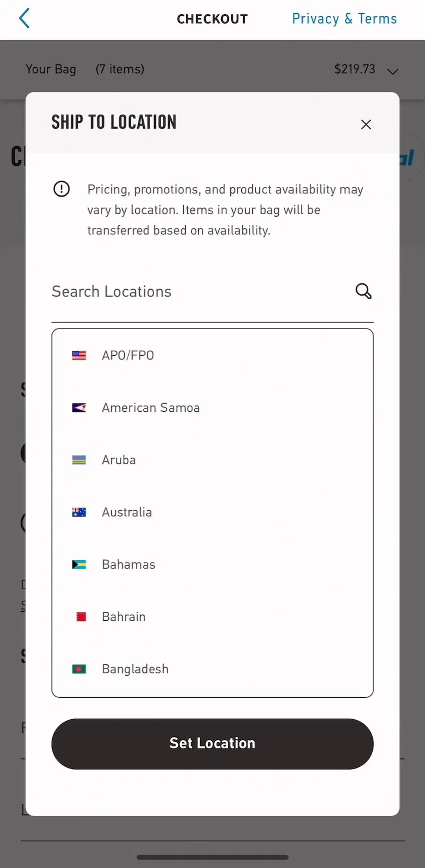Choose Australia as shipping location

[213, 512]
